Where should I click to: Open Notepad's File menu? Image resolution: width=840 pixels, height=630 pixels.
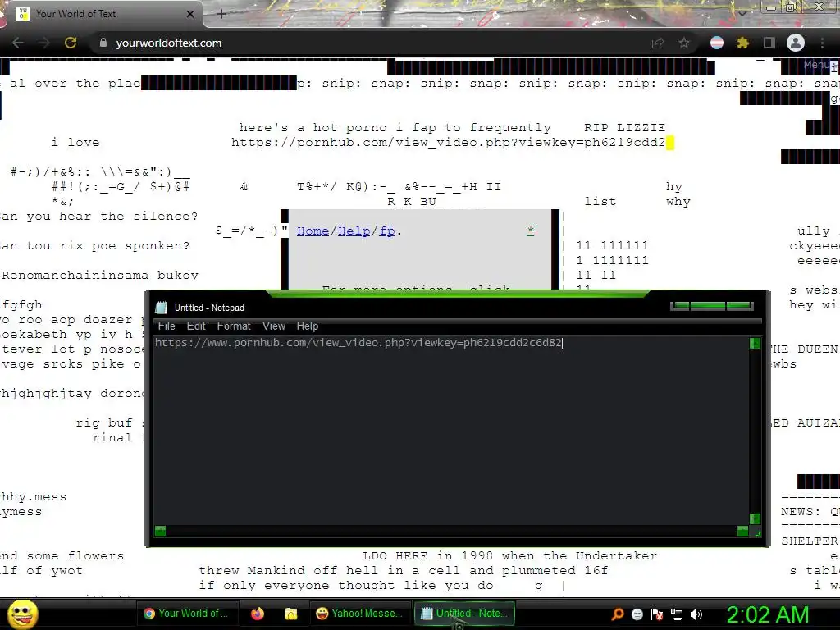[167, 326]
